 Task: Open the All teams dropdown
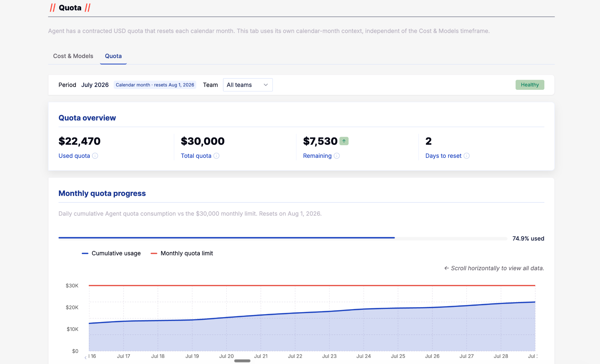pyautogui.click(x=248, y=85)
